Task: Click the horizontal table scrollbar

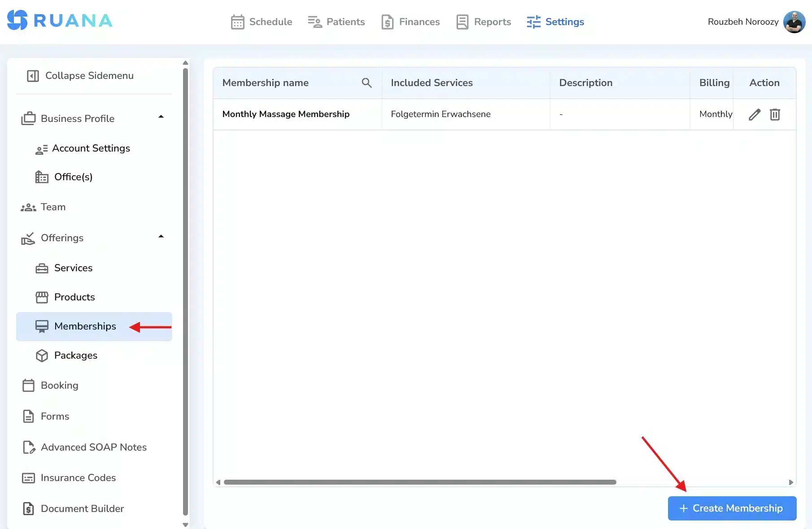Action: (x=419, y=482)
